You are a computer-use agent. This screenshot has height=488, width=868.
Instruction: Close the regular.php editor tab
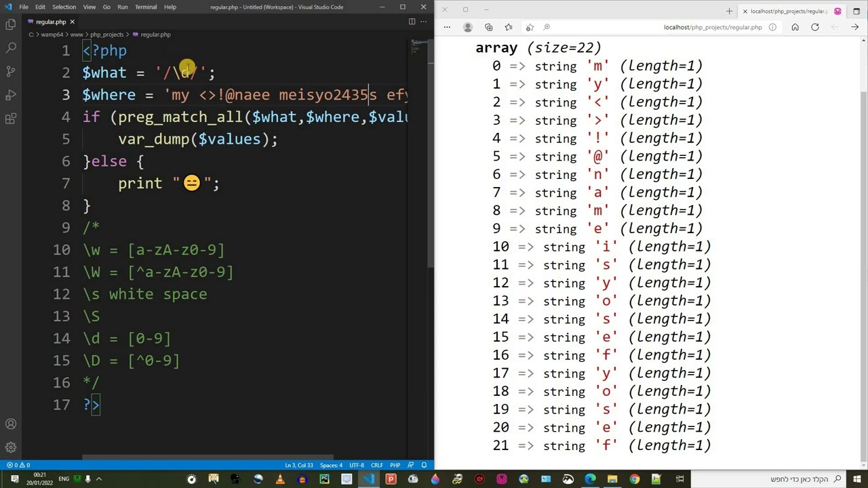pyautogui.click(x=72, y=22)
